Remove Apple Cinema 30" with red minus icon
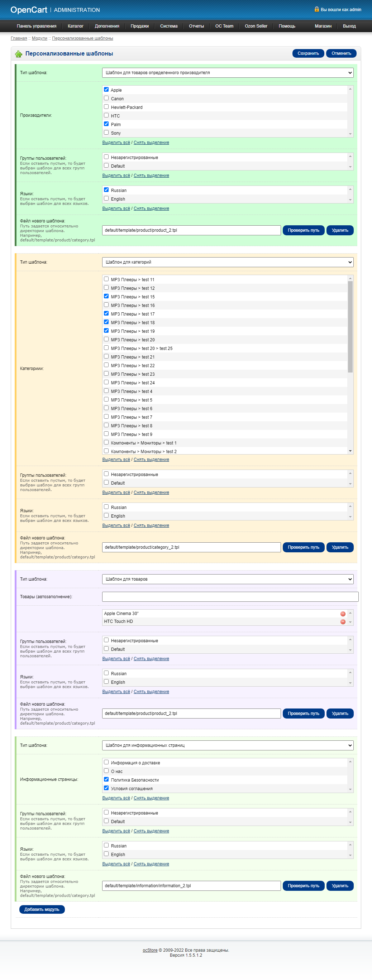This screenshot has width=372, height=980. (343, 614)
